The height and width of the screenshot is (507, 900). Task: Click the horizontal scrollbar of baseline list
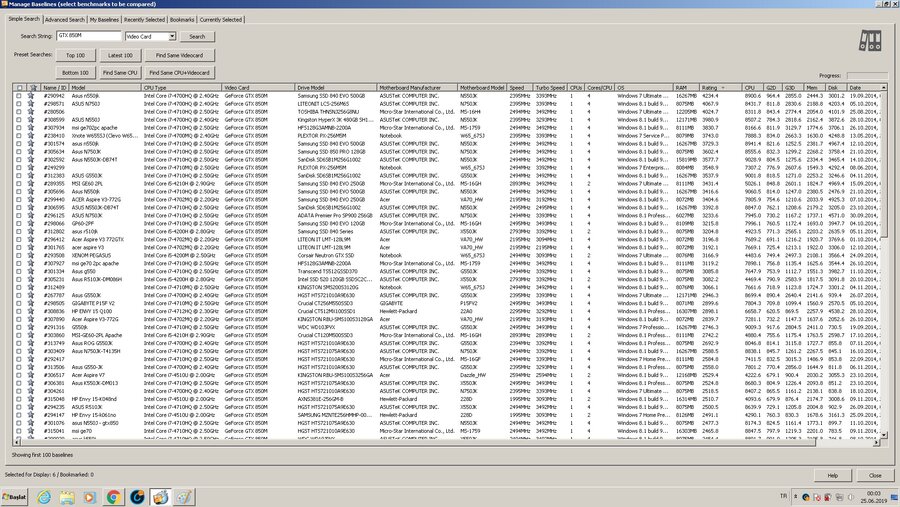click(x=447, y=443)
